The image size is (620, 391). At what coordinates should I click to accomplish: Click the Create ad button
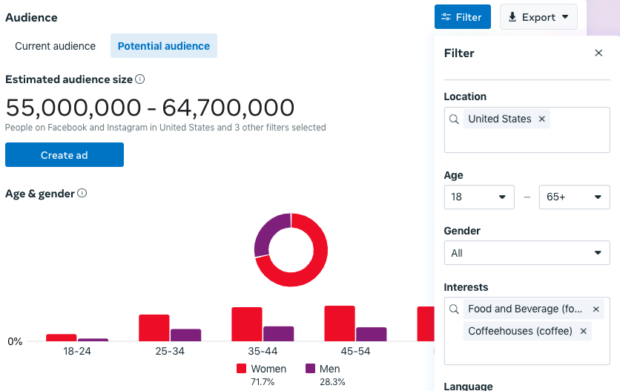(64, 155)
